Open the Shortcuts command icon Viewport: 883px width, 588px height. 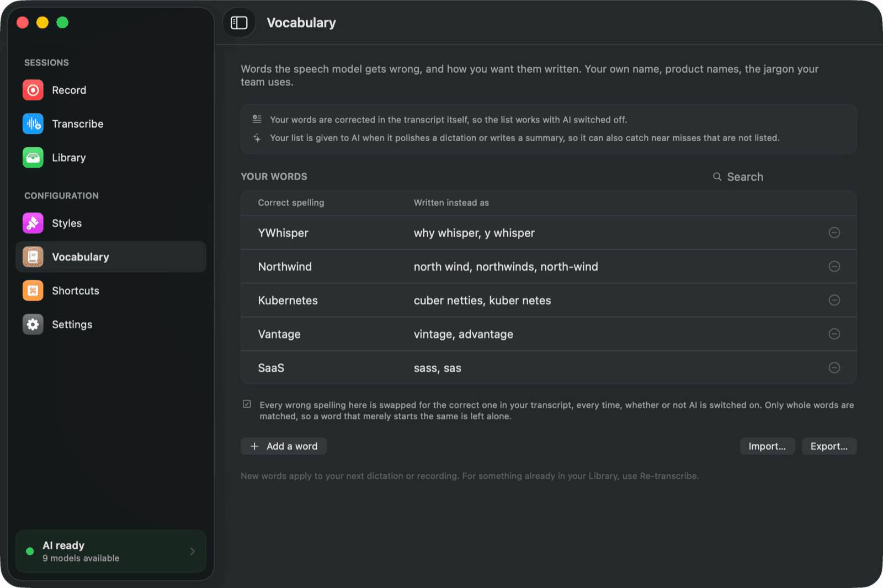(33, 290)
